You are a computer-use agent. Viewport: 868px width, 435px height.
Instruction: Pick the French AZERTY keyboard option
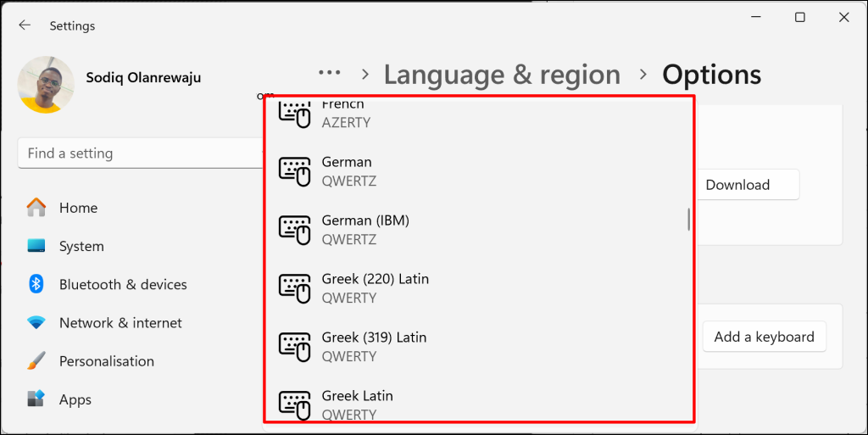pyautogui.click(x=478, y=115)
